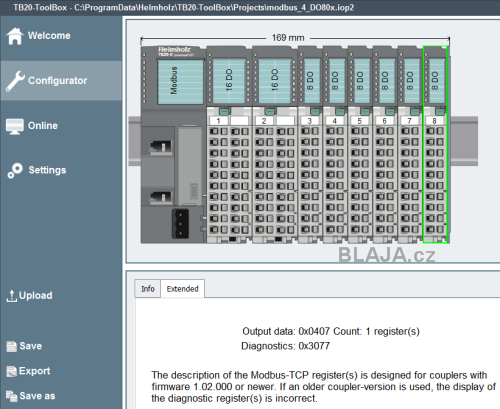Go to the Online view
This screenshot has width=500, height=409.
43,126
